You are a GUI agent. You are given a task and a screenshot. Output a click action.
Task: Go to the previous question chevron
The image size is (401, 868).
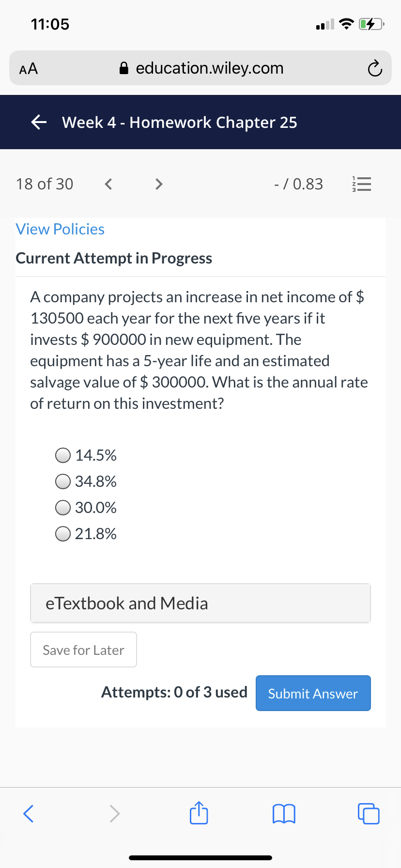pos(108,184)
